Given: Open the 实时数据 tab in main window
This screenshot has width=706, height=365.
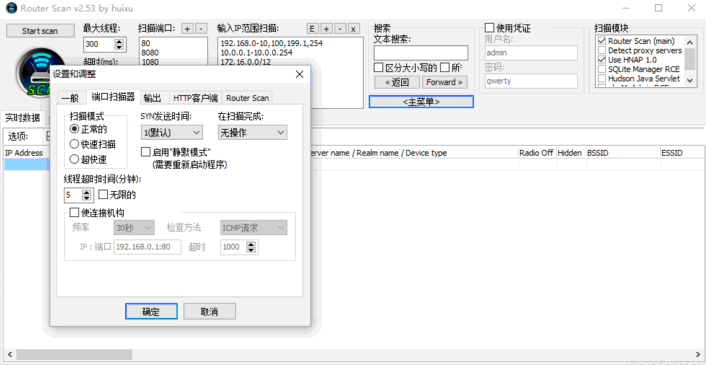Looking at the screenshot, I should [22, 118].
